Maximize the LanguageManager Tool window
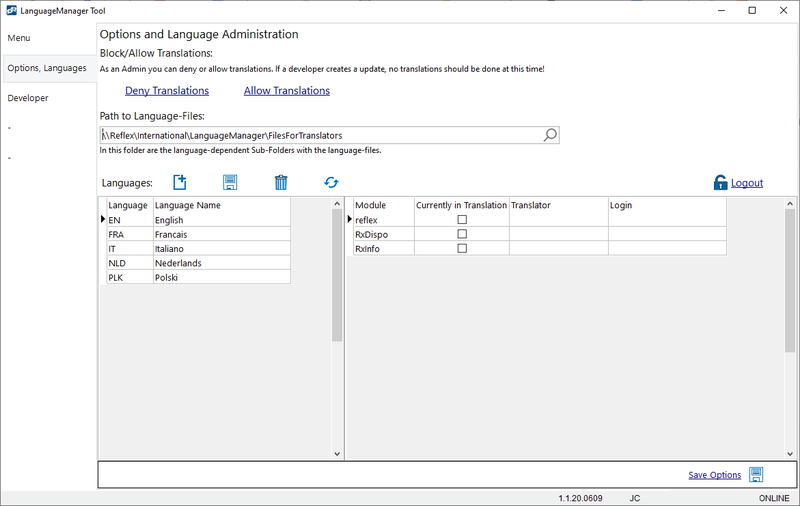Image resolution: width=800 pixels, height=506 pixels. point(752,10)
